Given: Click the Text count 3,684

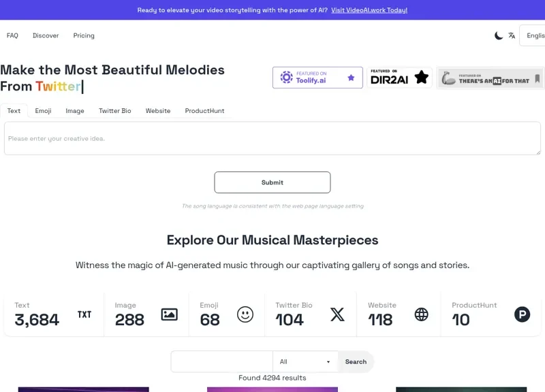Looking at the screenshot, I should pyautogui.click(x=37, y=320).
